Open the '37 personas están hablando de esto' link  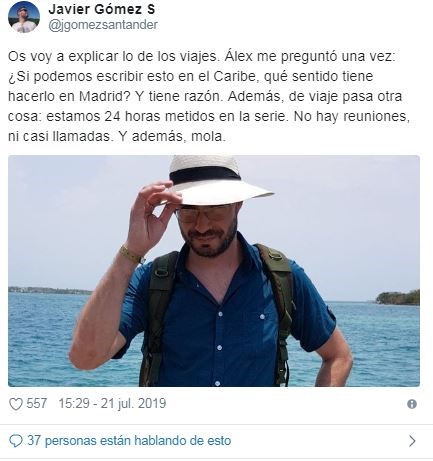point(129,441)
